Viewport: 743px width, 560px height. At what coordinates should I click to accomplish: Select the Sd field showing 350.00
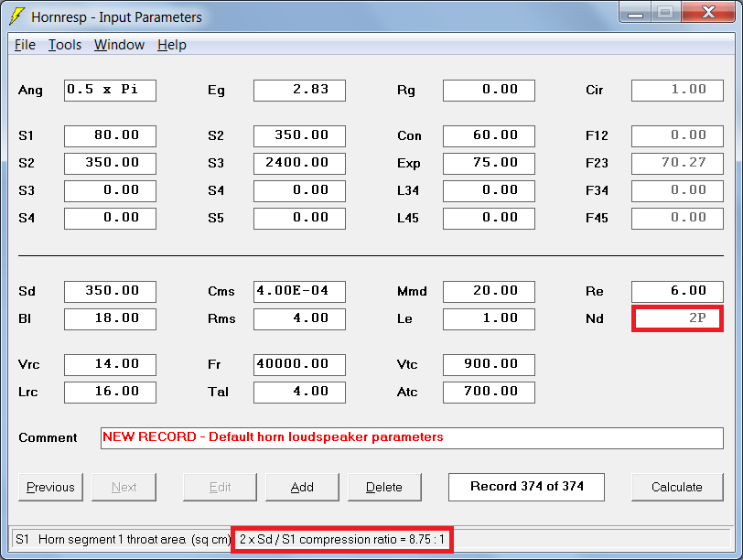tap(110, 291)
